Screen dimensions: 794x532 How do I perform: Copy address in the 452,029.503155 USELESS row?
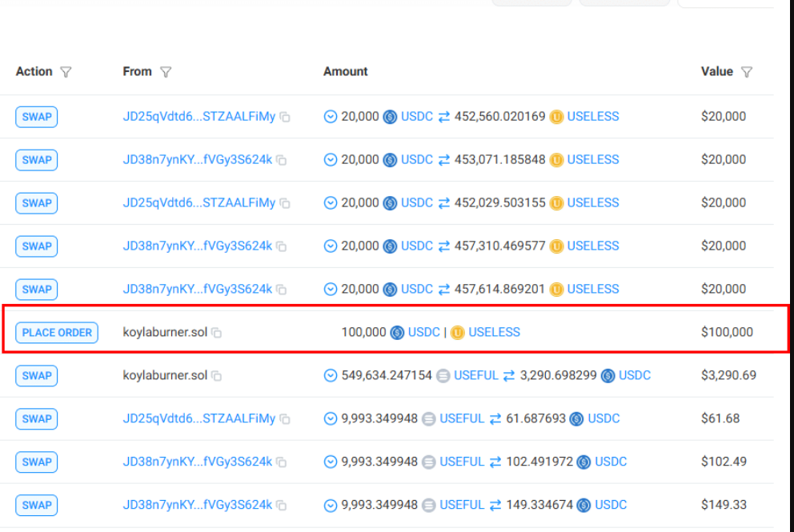tap(286, 203)
